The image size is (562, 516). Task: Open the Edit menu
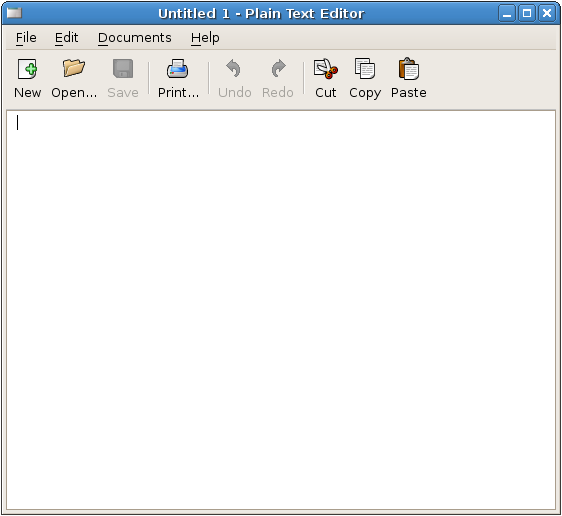click(x=66, y=38)
